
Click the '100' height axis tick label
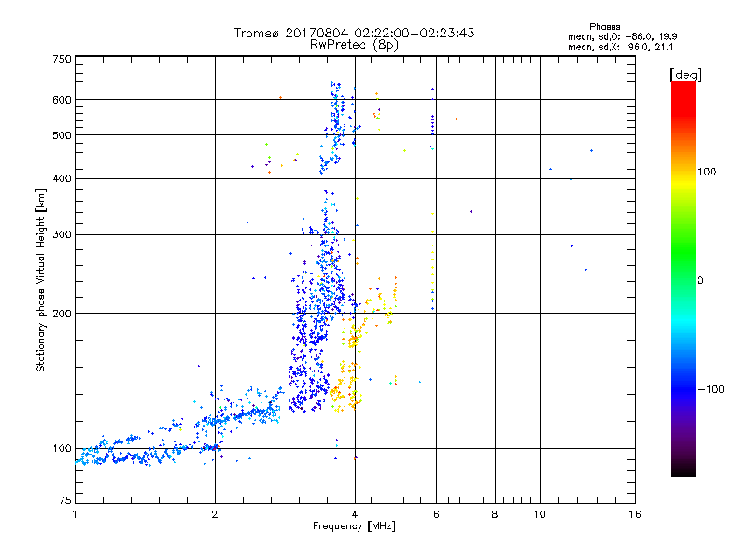click(x=62, y=448)
